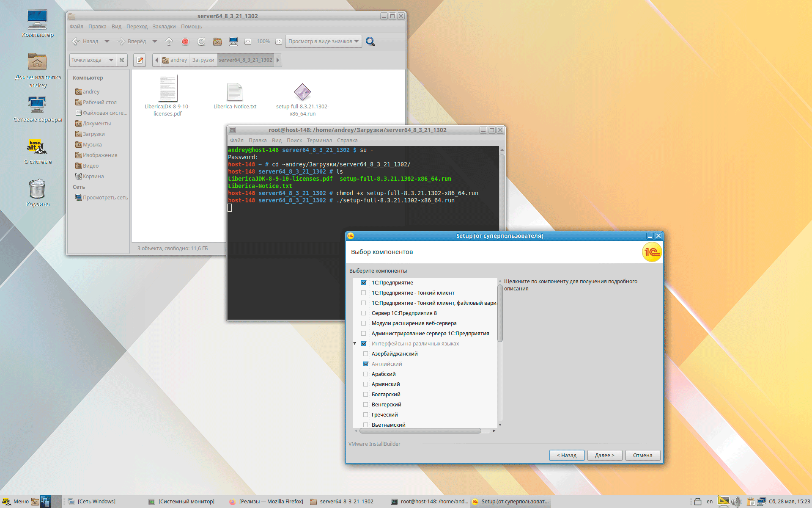Open the Терминал menu in terminal window
812x508 pixels.
319,141
